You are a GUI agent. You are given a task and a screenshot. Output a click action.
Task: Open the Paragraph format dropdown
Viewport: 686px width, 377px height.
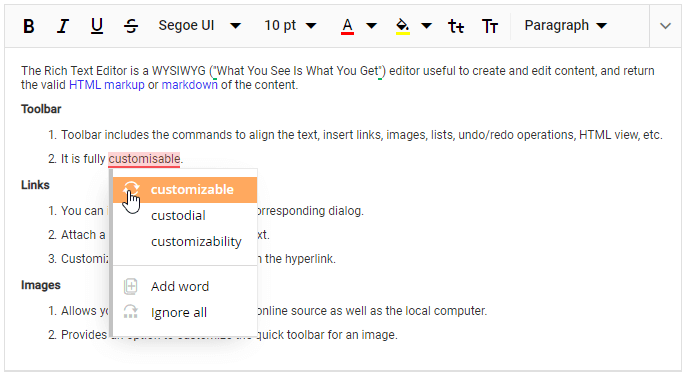tap(566, 26)
